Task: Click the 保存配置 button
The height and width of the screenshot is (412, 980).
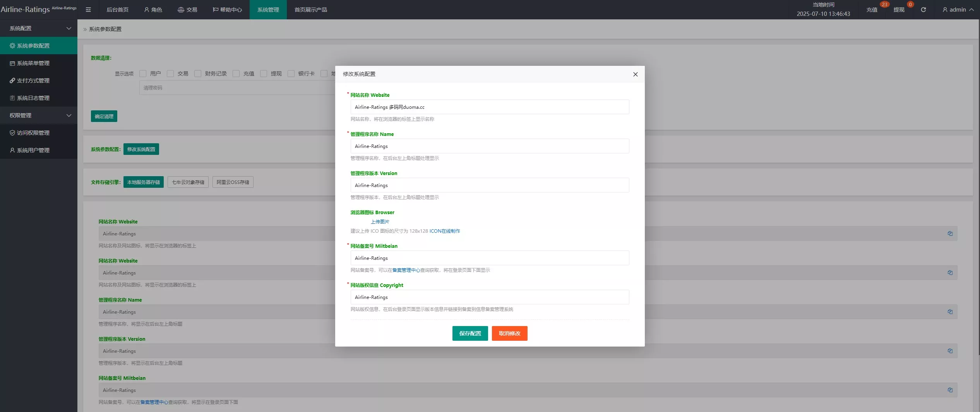Action: coord(470,333)
